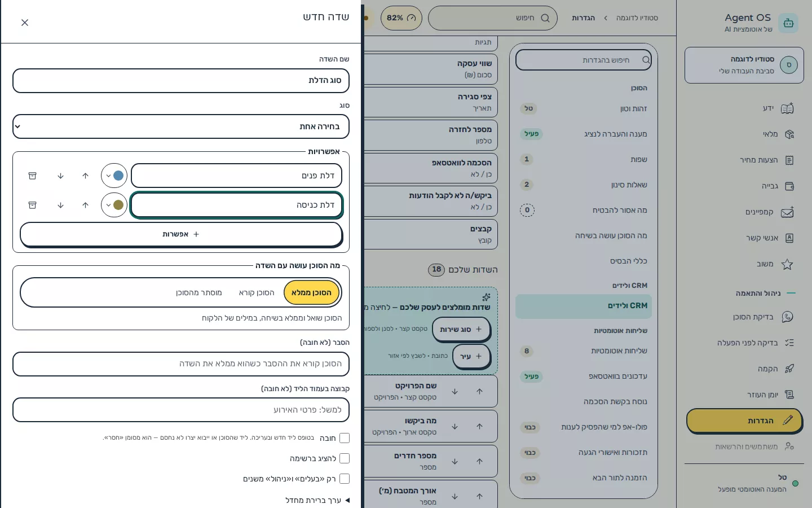Open בדיקת הסוכן agent test
812x508 pixels.
744,317
